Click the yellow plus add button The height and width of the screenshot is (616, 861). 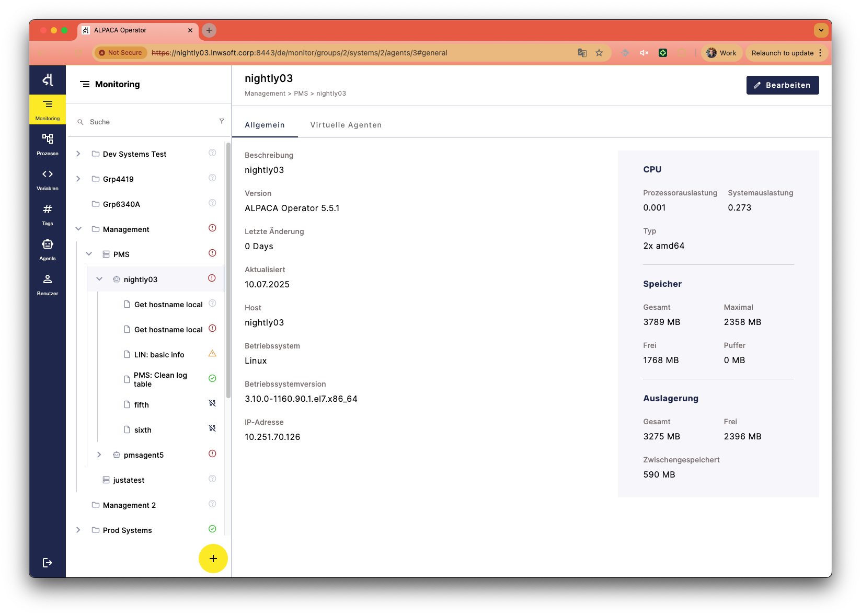pyautogui.click(x=213, y=559)
